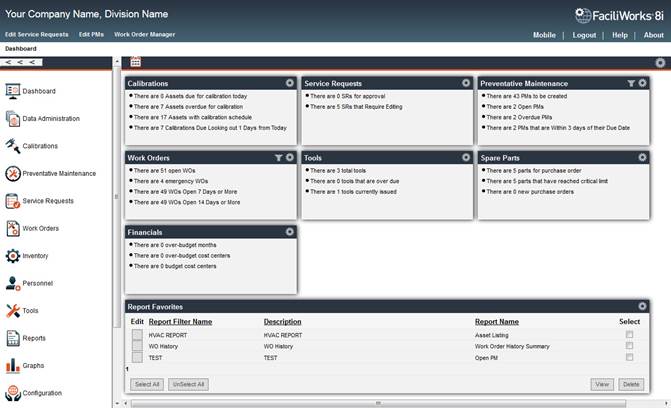Viewport: 671px width, 408px height.
Task: Open the Work Order Manager menu item
Action: point(144,34)
